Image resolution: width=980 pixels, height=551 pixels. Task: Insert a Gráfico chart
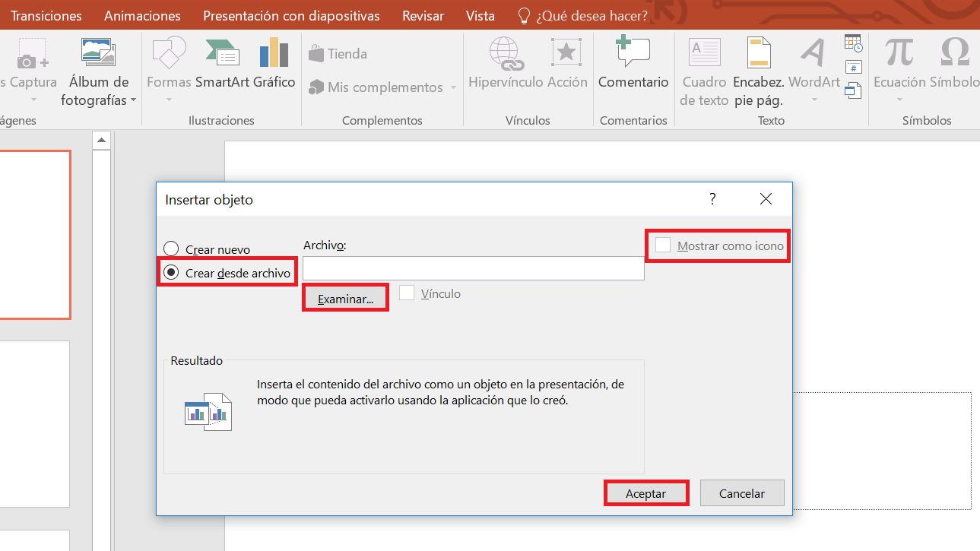click(273, 65)
